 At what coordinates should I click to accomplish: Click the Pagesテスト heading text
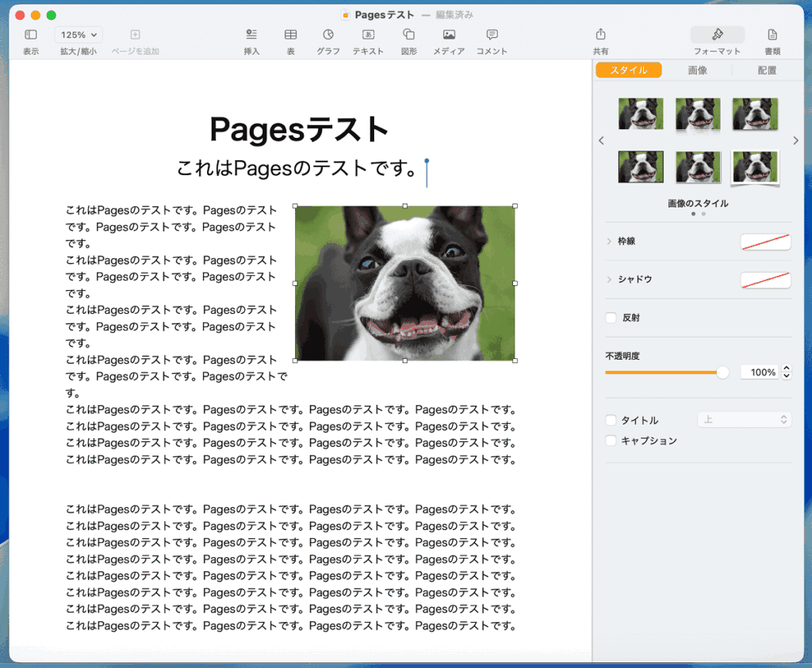299,129
